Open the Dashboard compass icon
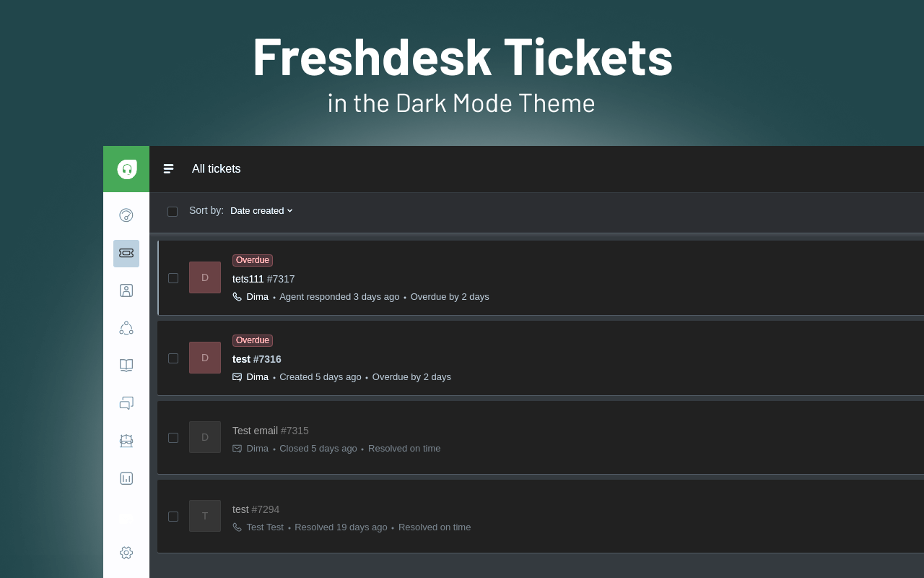This screenshot has width=924, height=578. point(126,215)
